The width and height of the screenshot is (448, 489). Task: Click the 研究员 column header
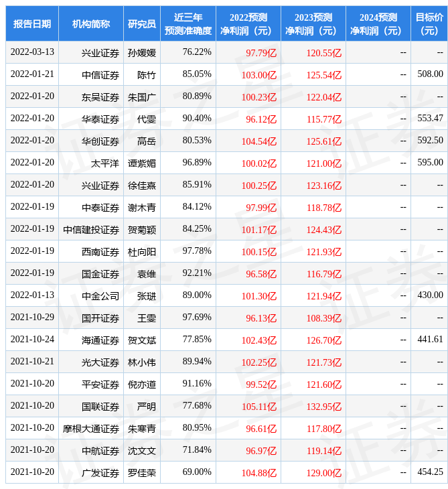(x=142, y=23)
